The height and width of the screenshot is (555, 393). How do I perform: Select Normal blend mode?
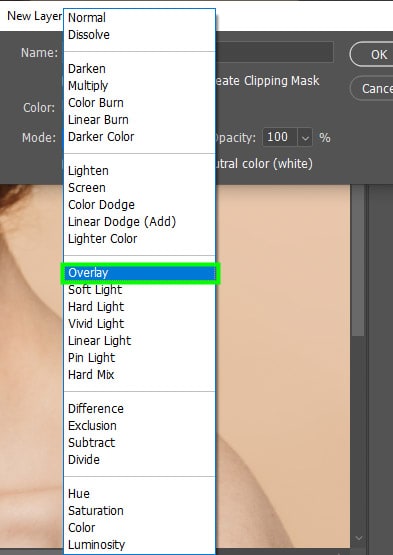tap(139, 18)
